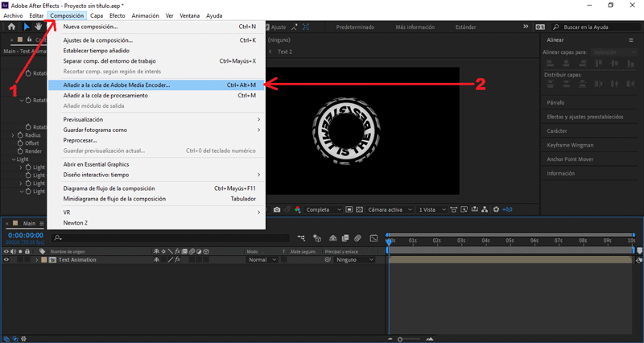Show more workspaces with the double chevron
Screen dimensions: 644x343
coord(526,27)
